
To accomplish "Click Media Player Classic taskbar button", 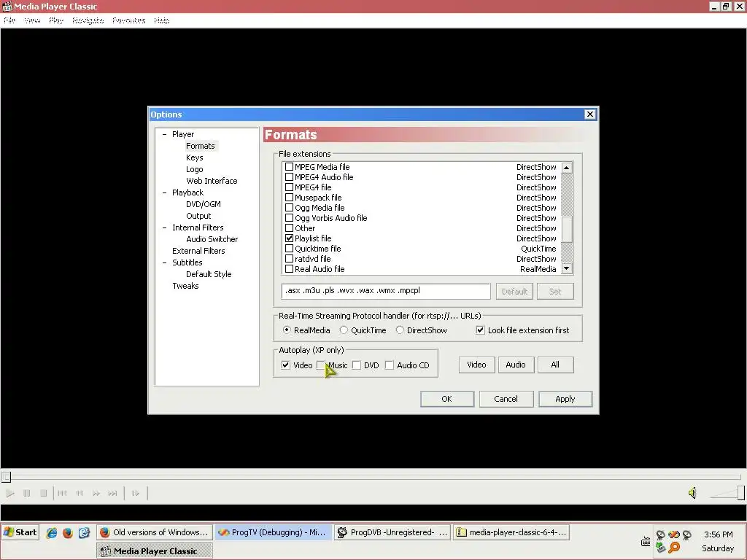I will 155,551.
